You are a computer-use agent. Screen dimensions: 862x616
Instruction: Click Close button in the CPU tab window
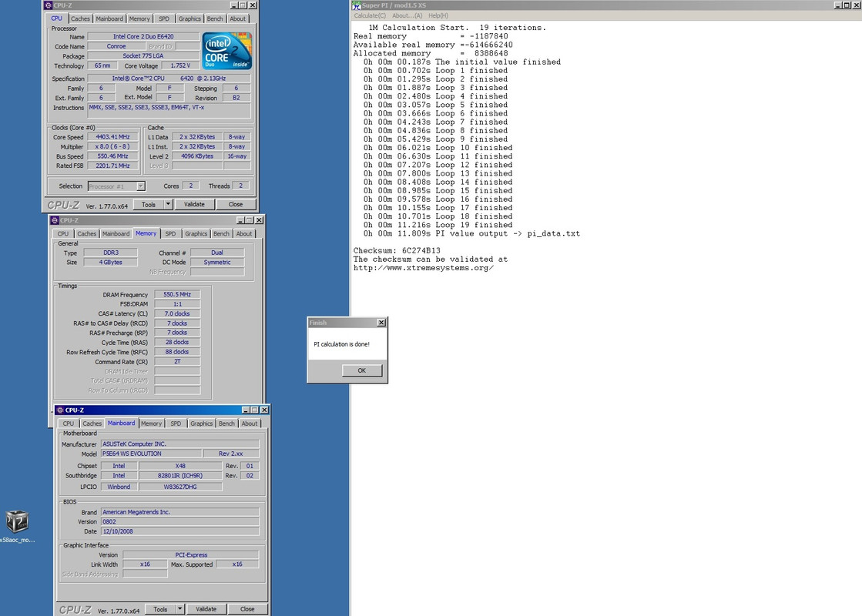point(235,204)
